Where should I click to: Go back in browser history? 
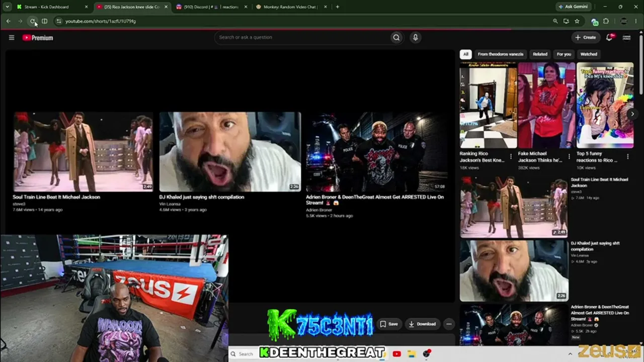9,21
